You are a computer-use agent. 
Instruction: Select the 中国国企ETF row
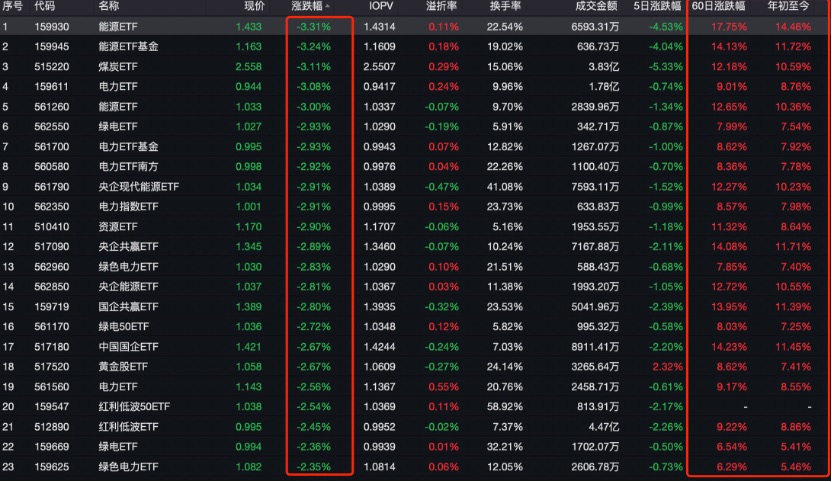(416, 347)
